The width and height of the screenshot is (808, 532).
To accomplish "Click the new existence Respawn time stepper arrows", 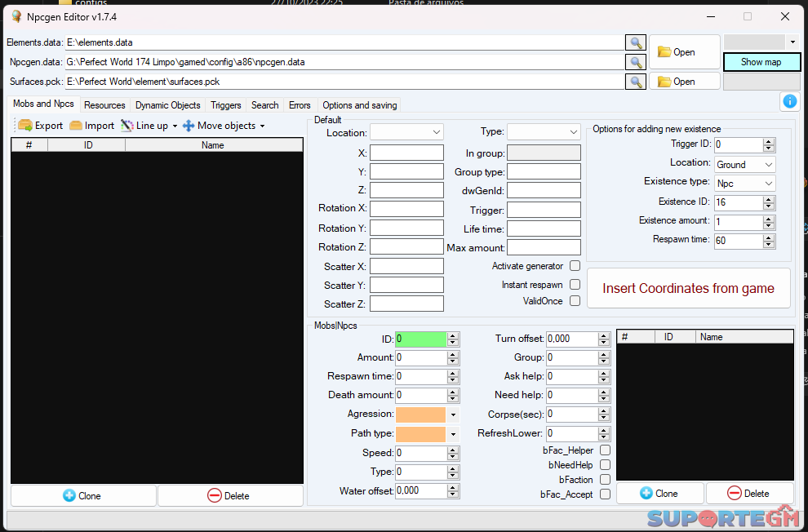I will [x=769, y=241].
